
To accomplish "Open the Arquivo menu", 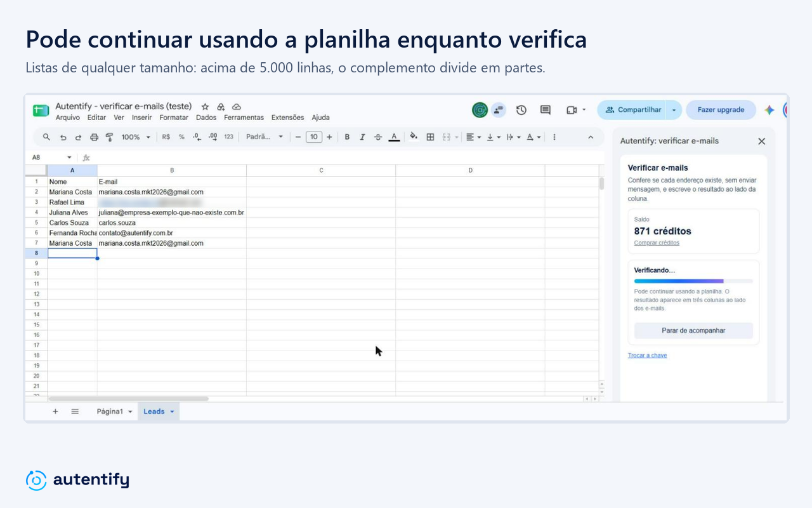I will click(68, 117).
